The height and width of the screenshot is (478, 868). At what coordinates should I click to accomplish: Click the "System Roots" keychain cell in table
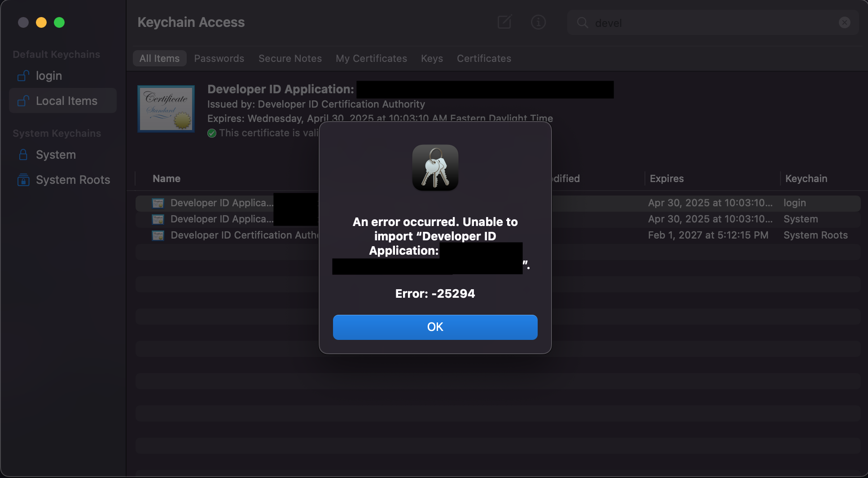tap(815, 235)
